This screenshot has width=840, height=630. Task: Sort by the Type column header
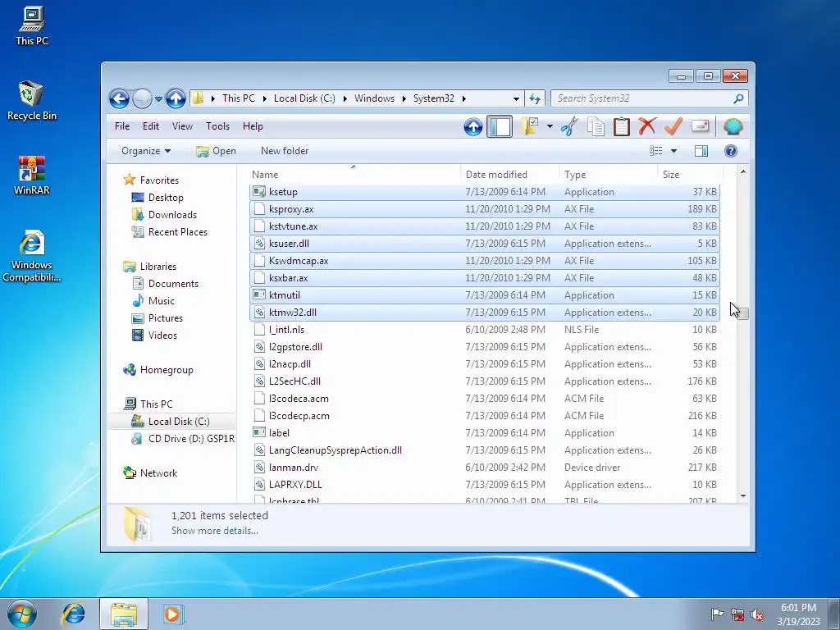[608, 175]
